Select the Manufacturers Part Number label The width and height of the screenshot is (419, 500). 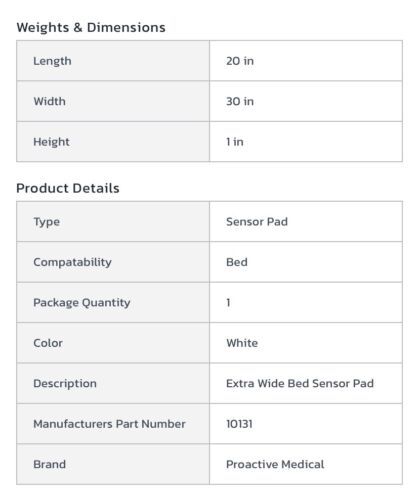click(x=109, y=424)
